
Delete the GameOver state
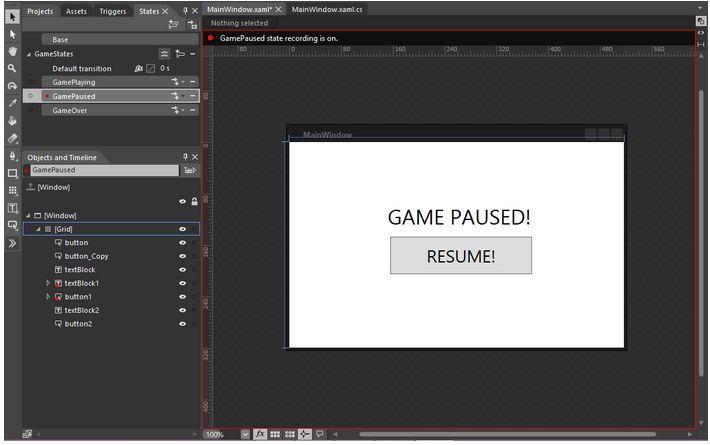click(x=192, y=110)
